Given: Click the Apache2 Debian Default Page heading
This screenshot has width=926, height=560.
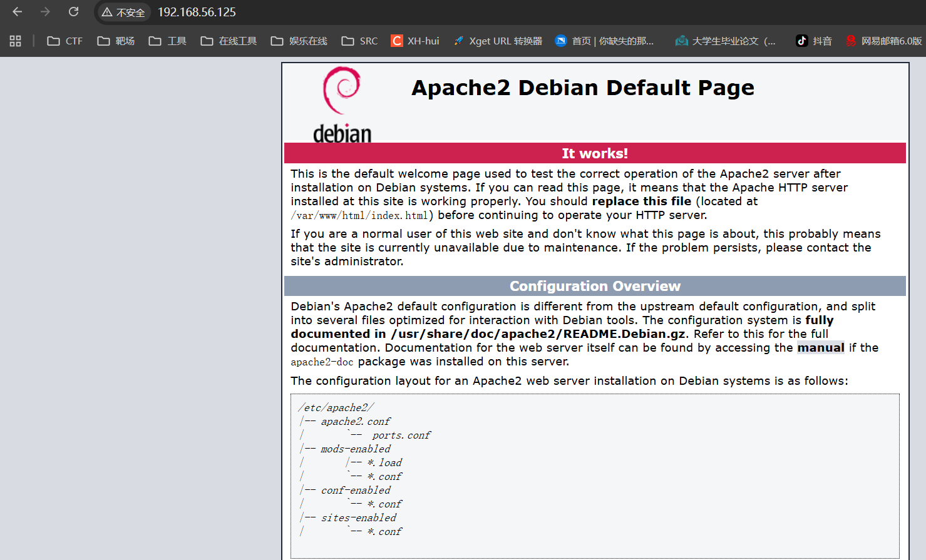Looking at the screenshot, I should coord(583,88).
